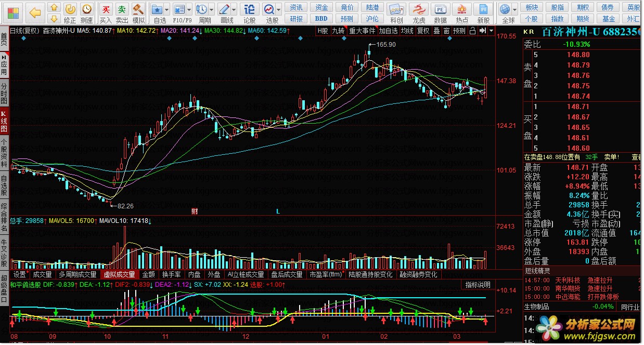
Task: Open the 龙虎 dragon icon
Action: click(418, 9)
